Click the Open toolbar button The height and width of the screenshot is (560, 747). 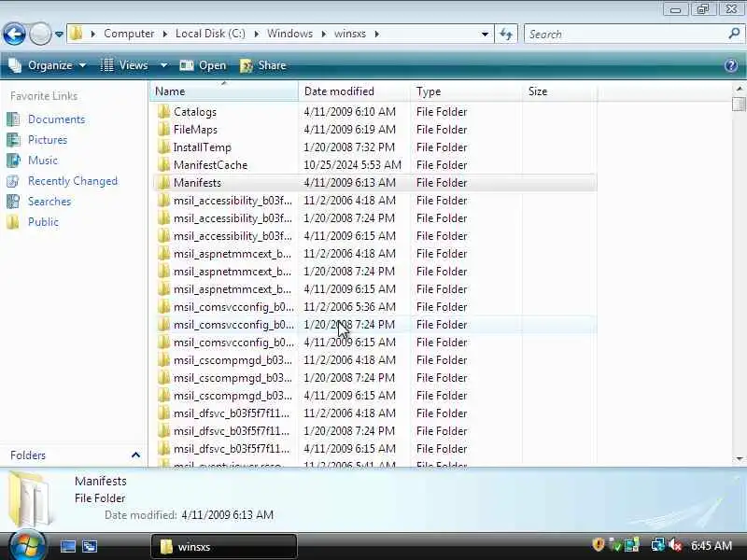tap(203, 65)
